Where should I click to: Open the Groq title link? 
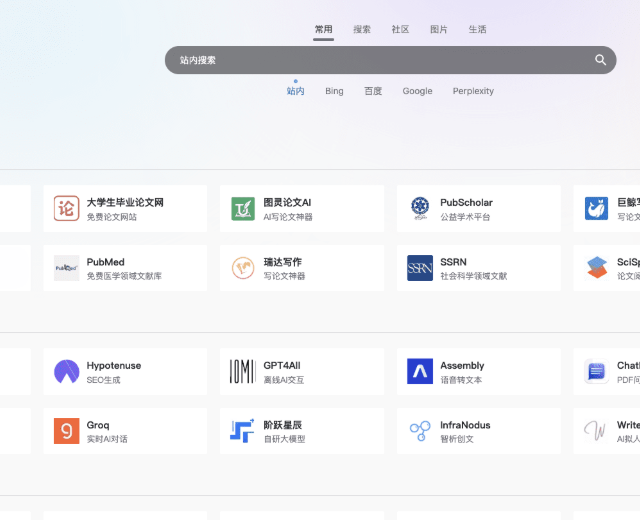point(98,425)
